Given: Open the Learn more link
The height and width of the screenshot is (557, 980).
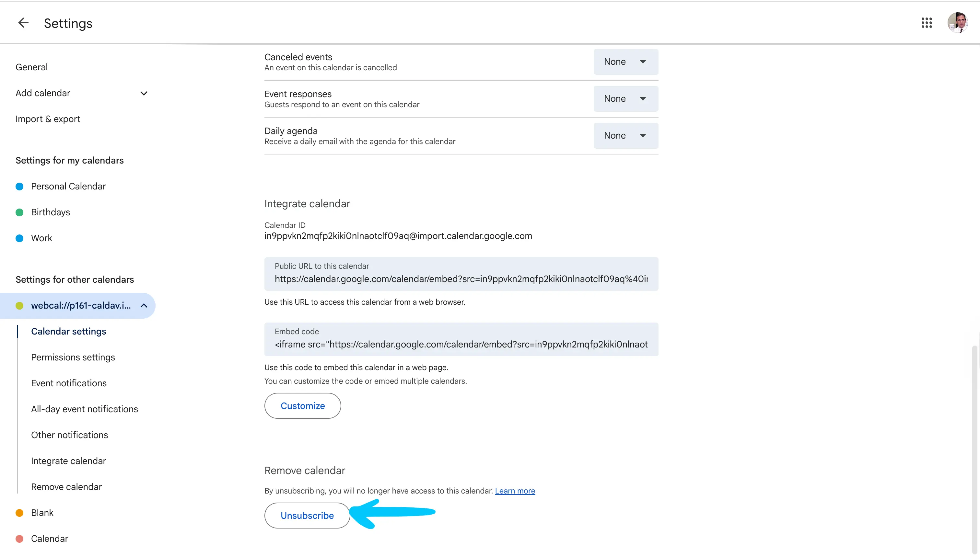Looking at the screenshot, I should (515, 491).
